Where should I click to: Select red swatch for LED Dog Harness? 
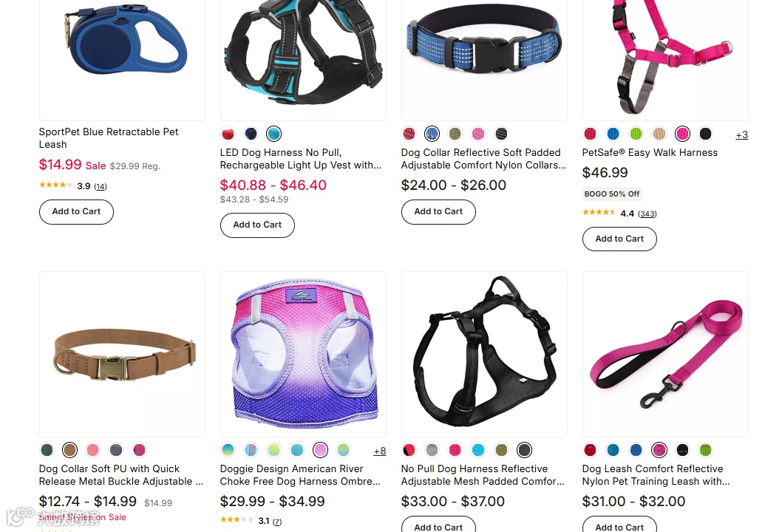[228, 134]
